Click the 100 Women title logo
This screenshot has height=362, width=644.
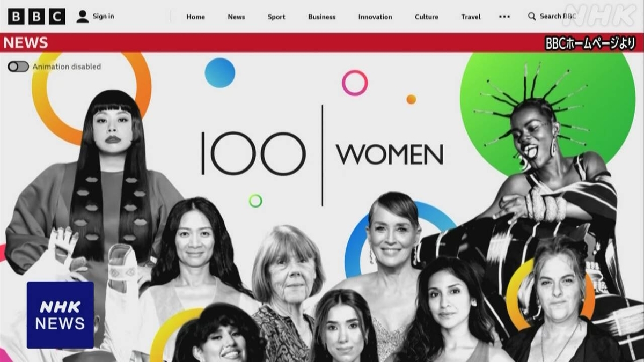322,154
